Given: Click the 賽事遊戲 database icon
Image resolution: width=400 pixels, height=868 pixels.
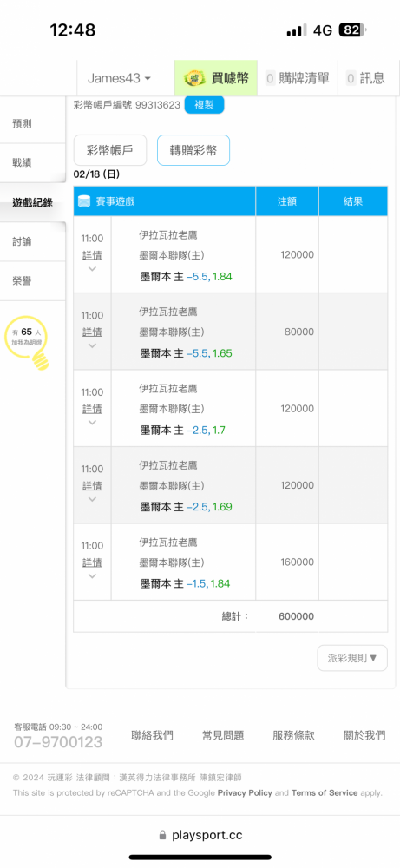Looking at the screenshot, I should tap(84, 201).
